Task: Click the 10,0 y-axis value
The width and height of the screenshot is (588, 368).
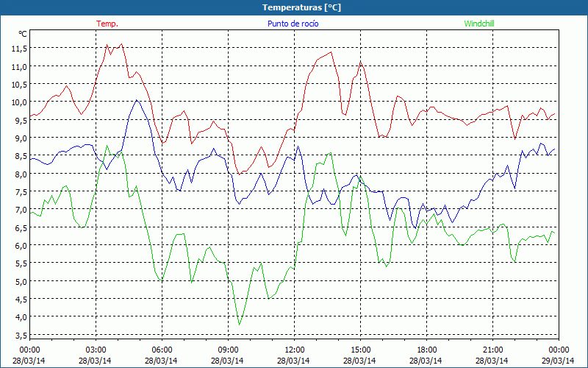Action: point(19,102)
